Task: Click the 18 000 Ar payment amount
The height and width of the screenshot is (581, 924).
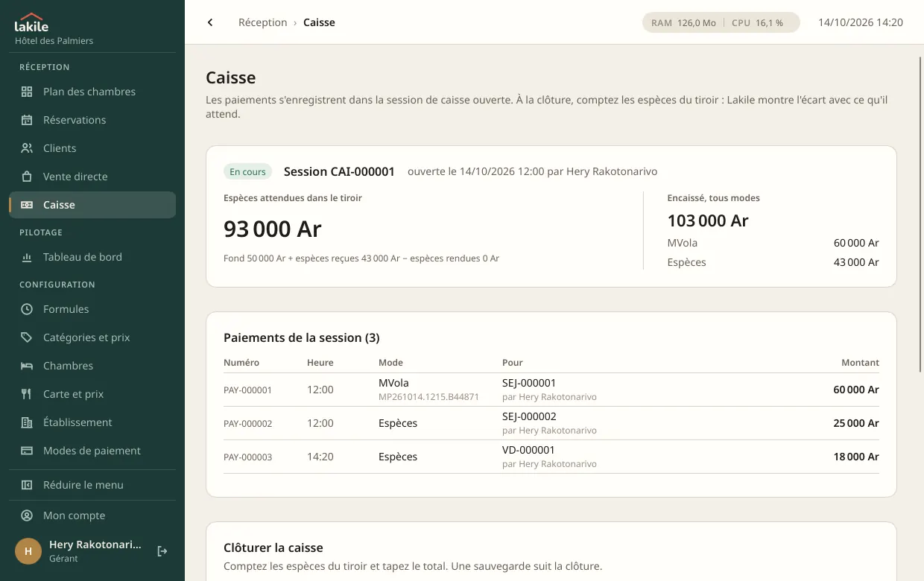Action: [x=856, y=457]
